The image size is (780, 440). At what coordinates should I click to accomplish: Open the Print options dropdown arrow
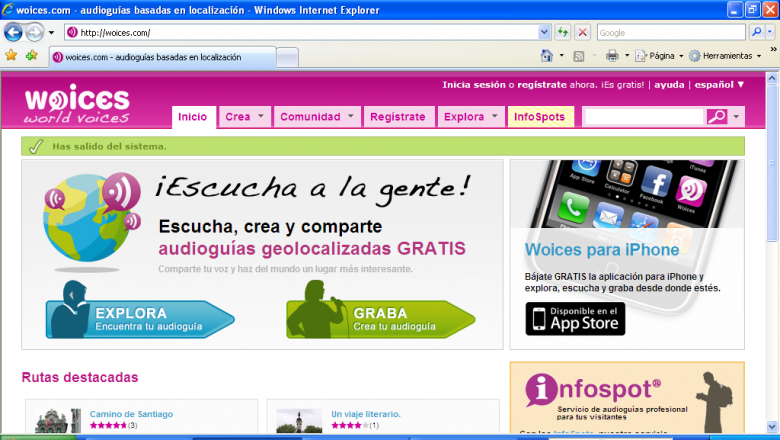627,56
